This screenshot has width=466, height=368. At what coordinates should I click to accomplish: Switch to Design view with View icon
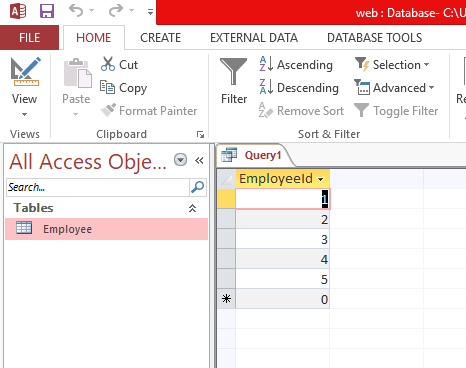pyautogui.click(x=25, y=72)
